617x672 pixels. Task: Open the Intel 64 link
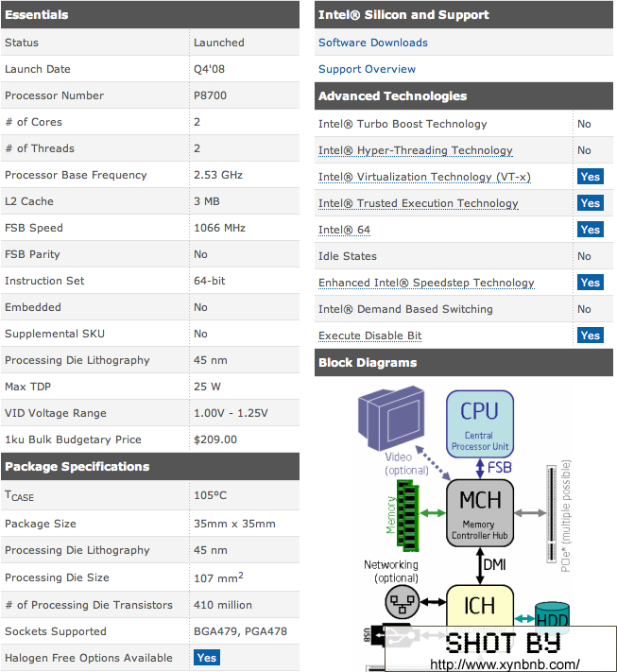[x=344, y=230]
